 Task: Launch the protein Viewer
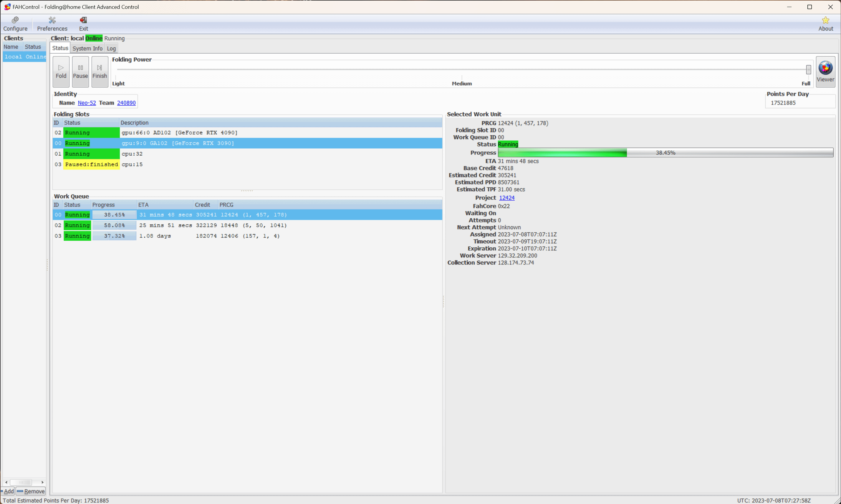(825, 72)
